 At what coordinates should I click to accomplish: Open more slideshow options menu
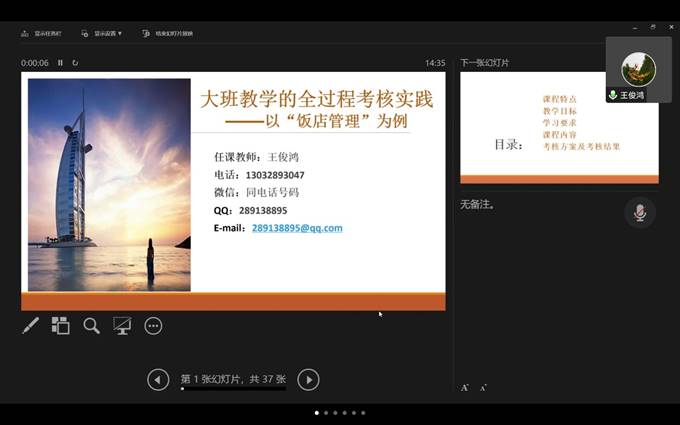point(153,325)
